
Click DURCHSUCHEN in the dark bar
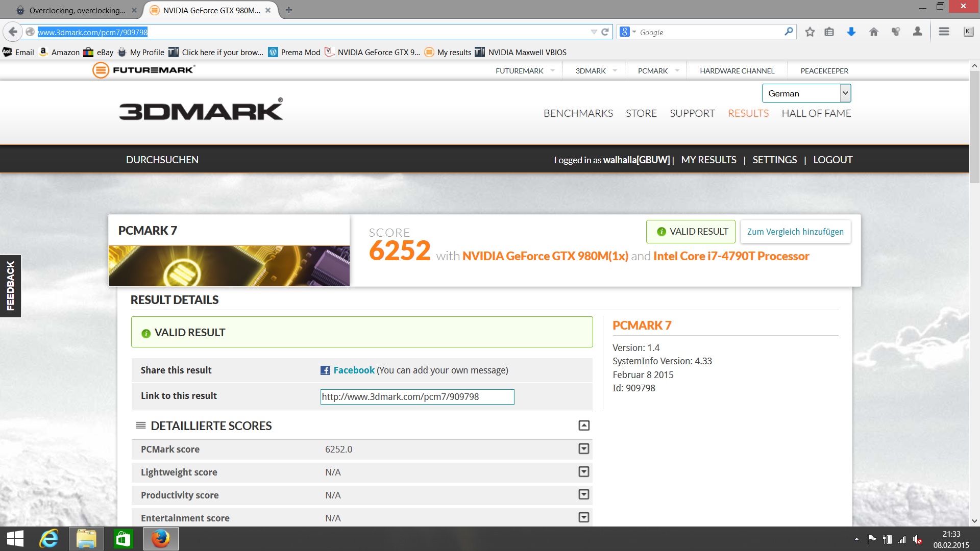(162, 160)
